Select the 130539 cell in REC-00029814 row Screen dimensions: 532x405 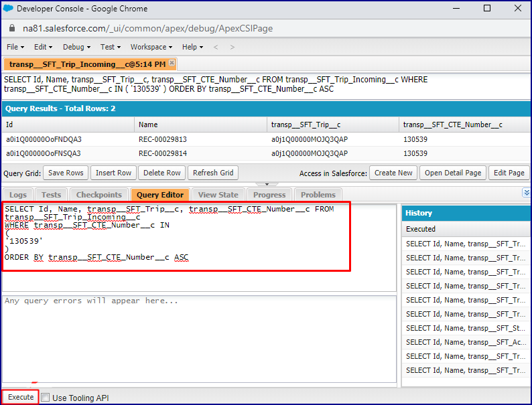[465, 153]
